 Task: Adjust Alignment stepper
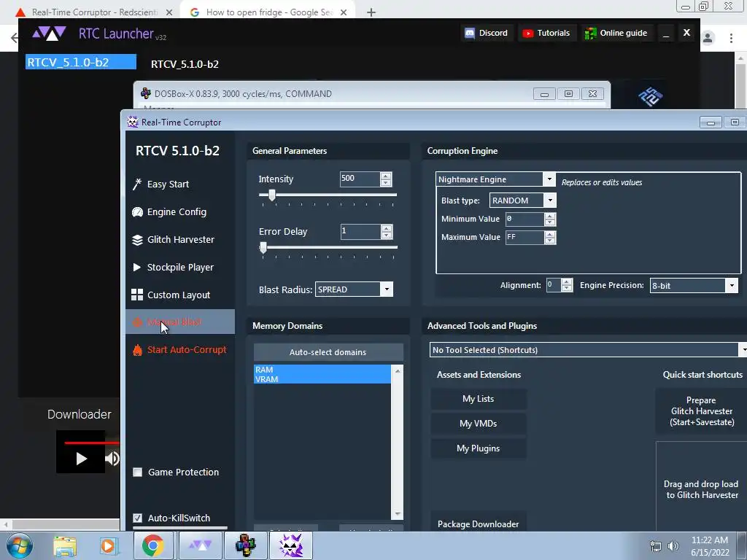(x=566, y=285)
